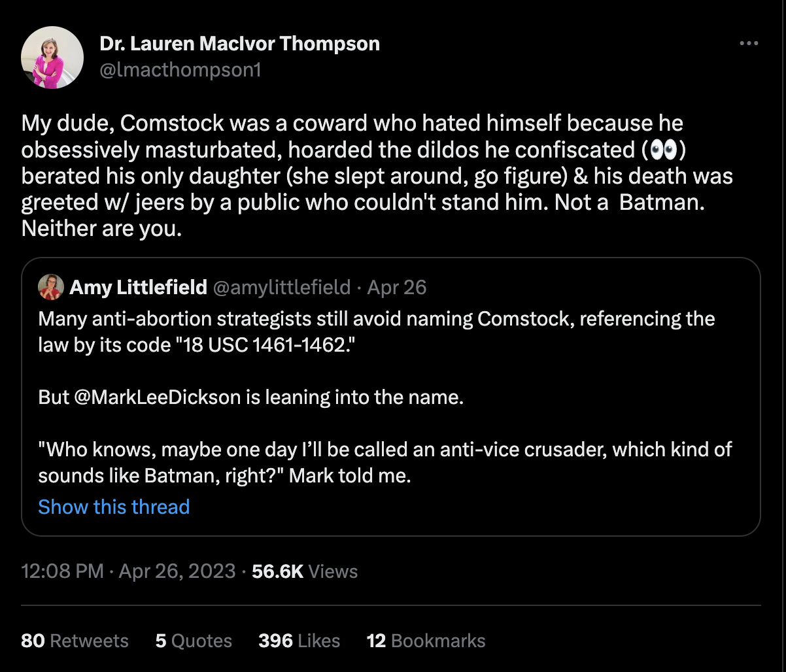The height and width of the screenshot is (672, 786).
Task: Click the 12:08 PM · Apr 26, 2023 timestamp
Action: pyautogui.click(x=128, y=571)
